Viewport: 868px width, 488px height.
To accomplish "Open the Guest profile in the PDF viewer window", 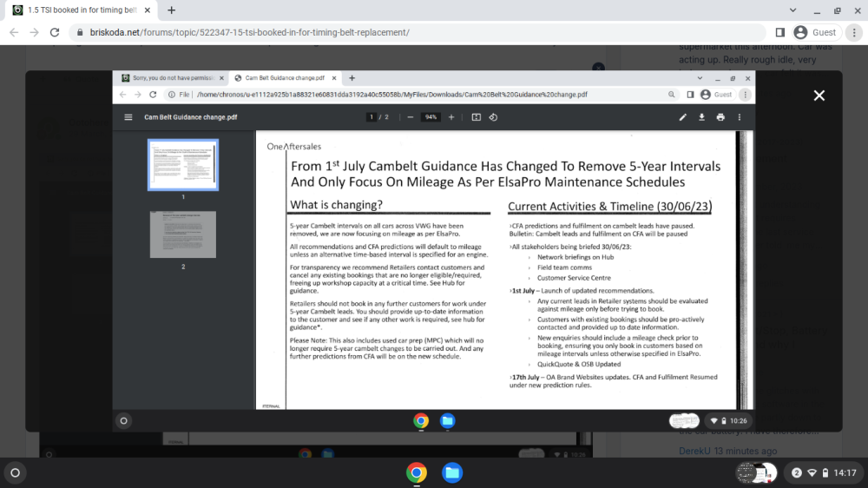I will click(716, 95).
